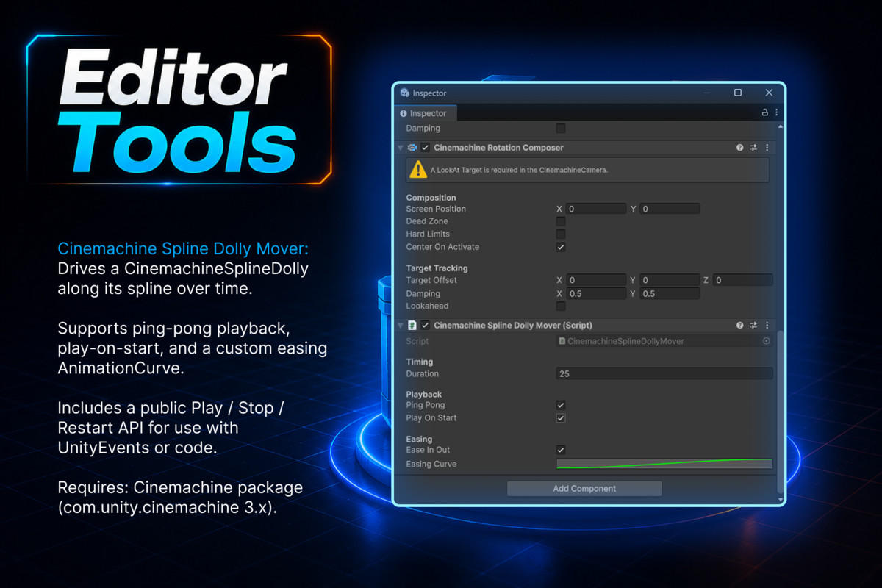
Task: Collapse the Cinemachine Spline Dolly Mover foldout arrow
Action: (x=401, y=326)
